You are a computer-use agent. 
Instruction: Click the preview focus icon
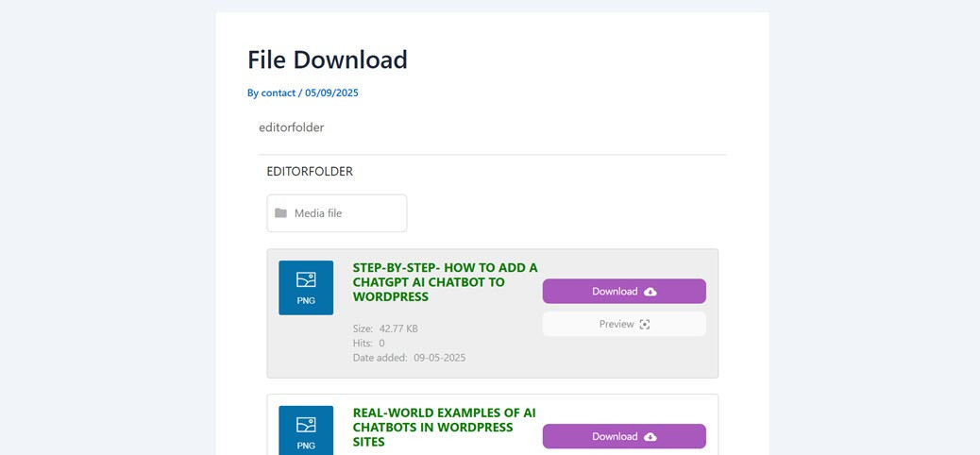[645, 325]
